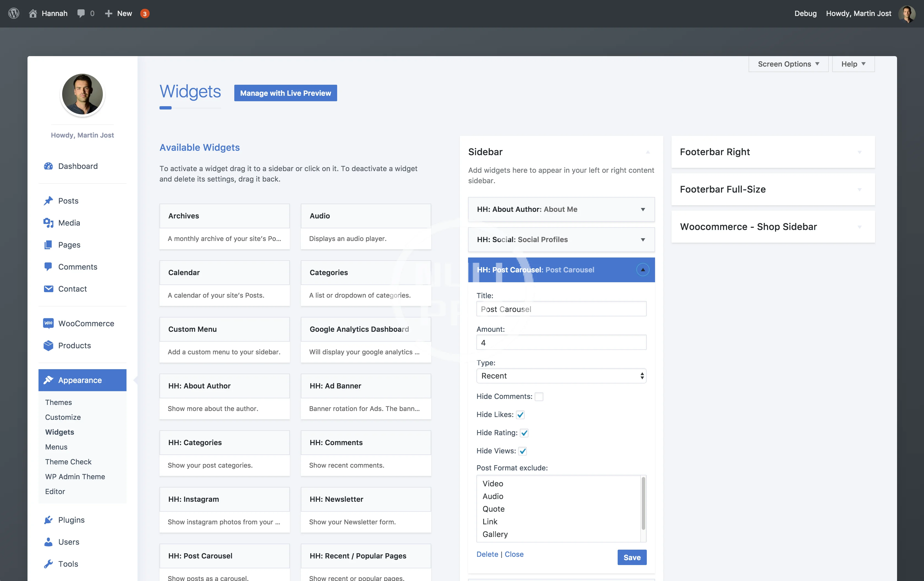Viewport: 924px width, 581px height.
Task: Click the Hannah home icon
Action: tap(33, 13)
